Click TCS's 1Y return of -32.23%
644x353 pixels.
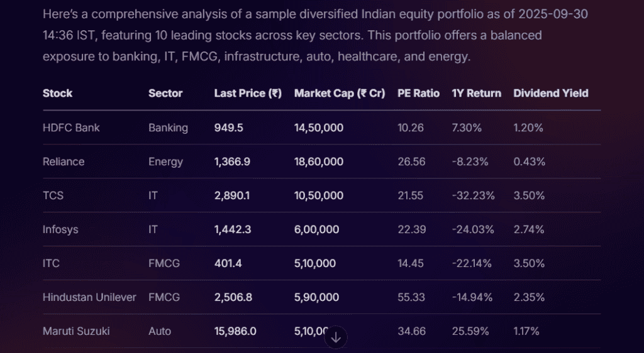(473, 195)
